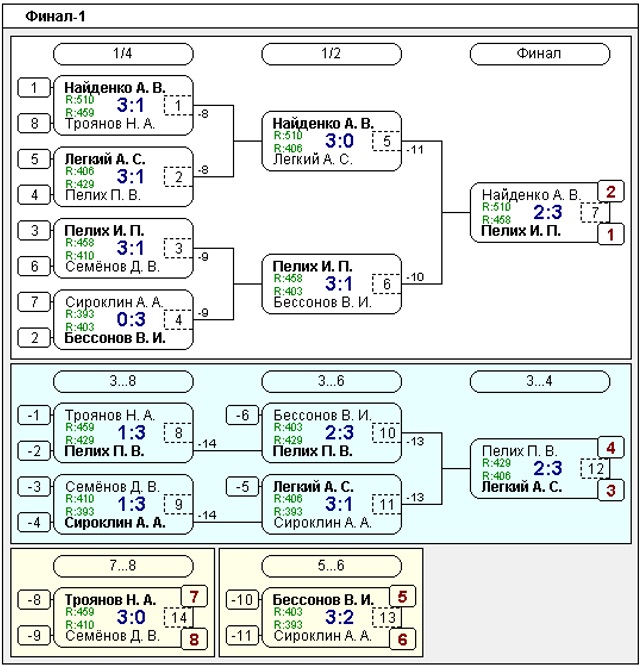Click the -5 loser slot box

tap(242, 486)
